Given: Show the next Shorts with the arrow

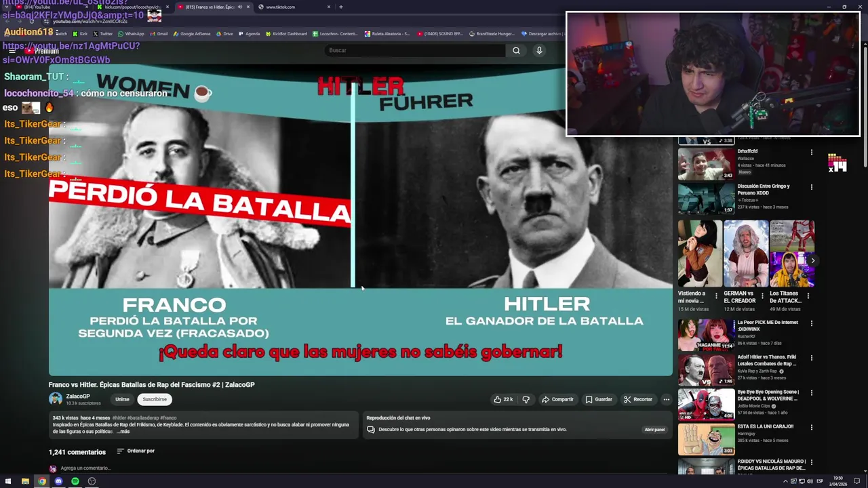Looking at the screenshot, I should click(x=812, y=260).
